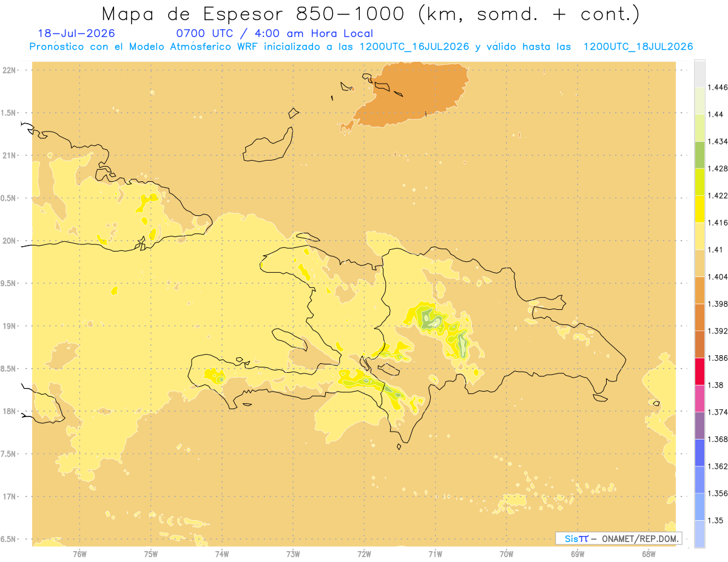
Task: Click longitude label '71W'
Action: (435, 554)
